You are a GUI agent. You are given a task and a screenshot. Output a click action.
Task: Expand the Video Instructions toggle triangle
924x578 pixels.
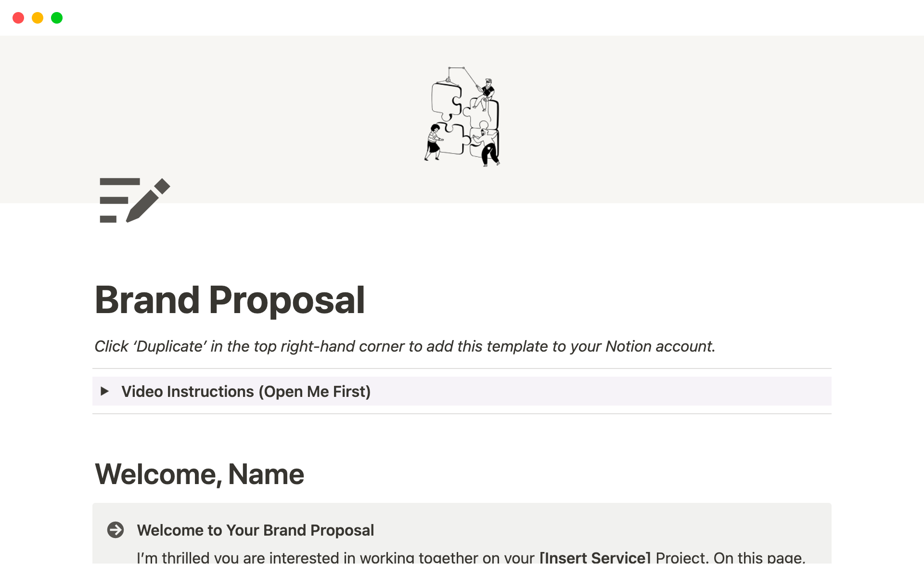[104, 391]
